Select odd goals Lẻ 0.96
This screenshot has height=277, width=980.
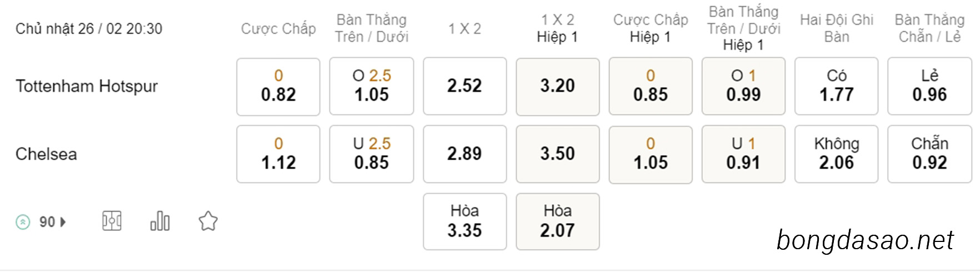click(930, 86)
